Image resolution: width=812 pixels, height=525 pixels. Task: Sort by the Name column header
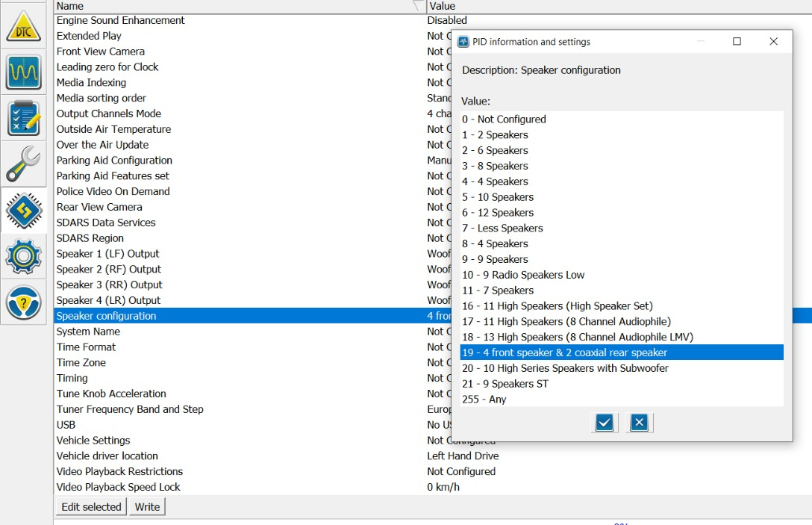pyautogui.click(x=240, y=6)
